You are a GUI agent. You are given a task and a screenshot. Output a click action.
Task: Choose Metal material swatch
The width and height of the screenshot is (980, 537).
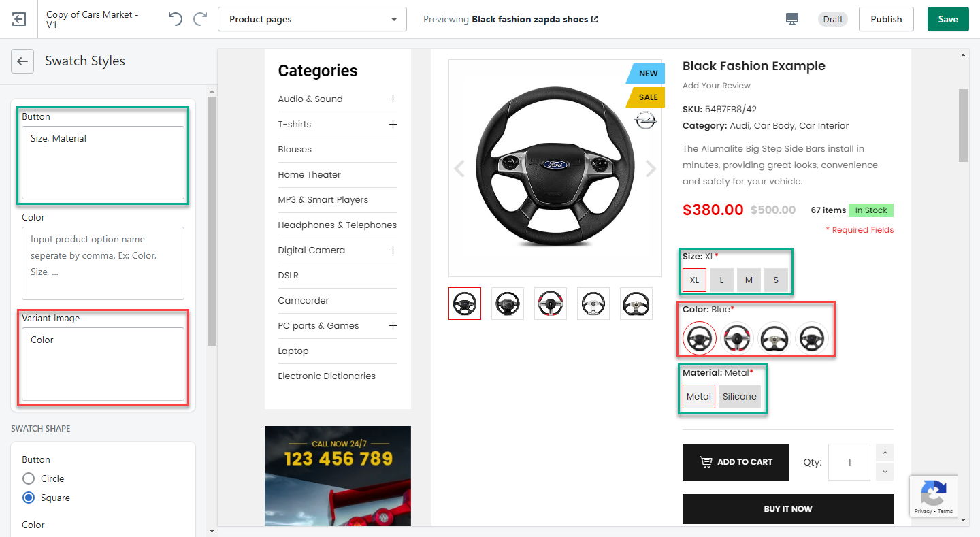tap(699, 396)
